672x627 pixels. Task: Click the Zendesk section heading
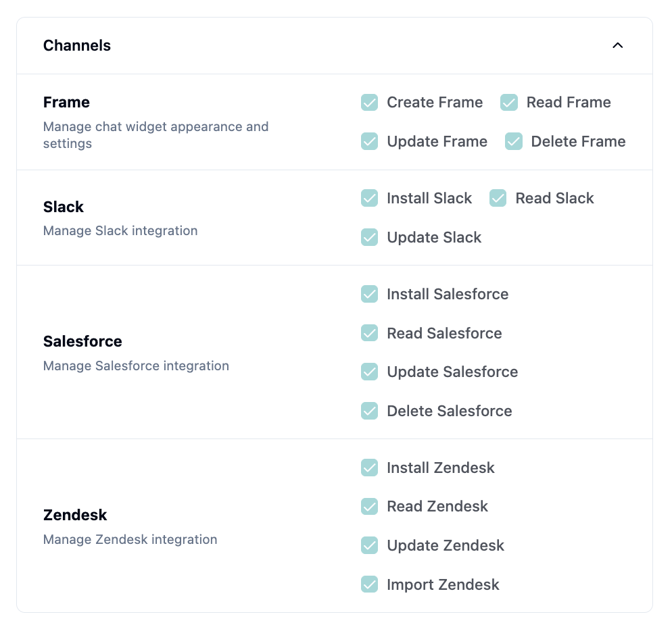pyautogui.click(x=75, y=514)
